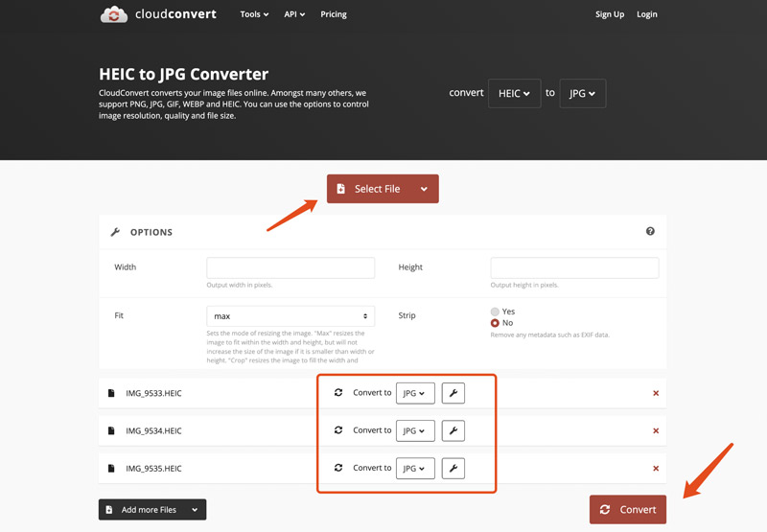The image size is (767, 532).
Task: Click the file icon beside IMG_9535.HEIC
Action: [x=111, y=469]
